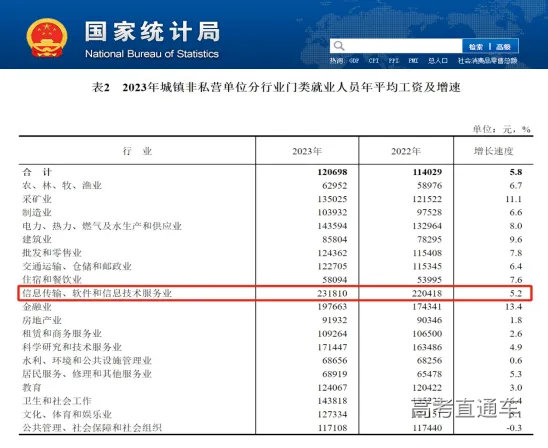This screenshot has height=448, width=548.
Task: Click the 住宿和餐饮业 row label
Action: point(52,280)
